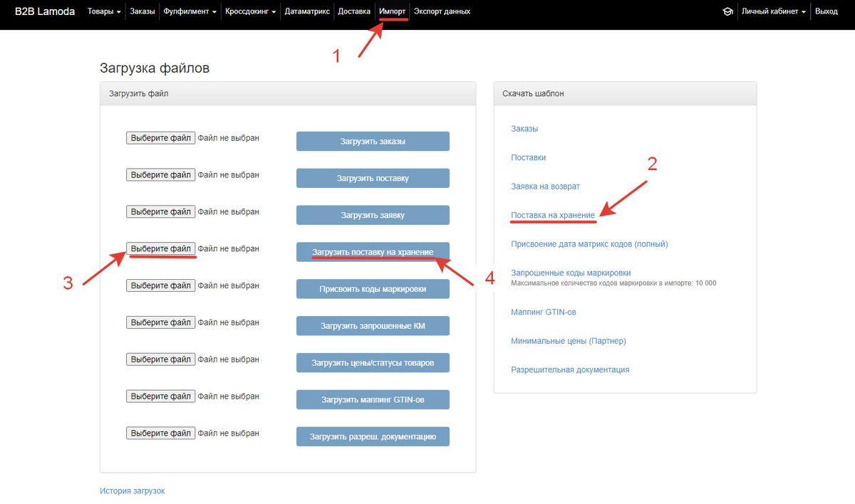Click the Скачать шаблон panel header
Viewport: 855px width, 504px height.
pyautogui.click(x=625, y=93)
